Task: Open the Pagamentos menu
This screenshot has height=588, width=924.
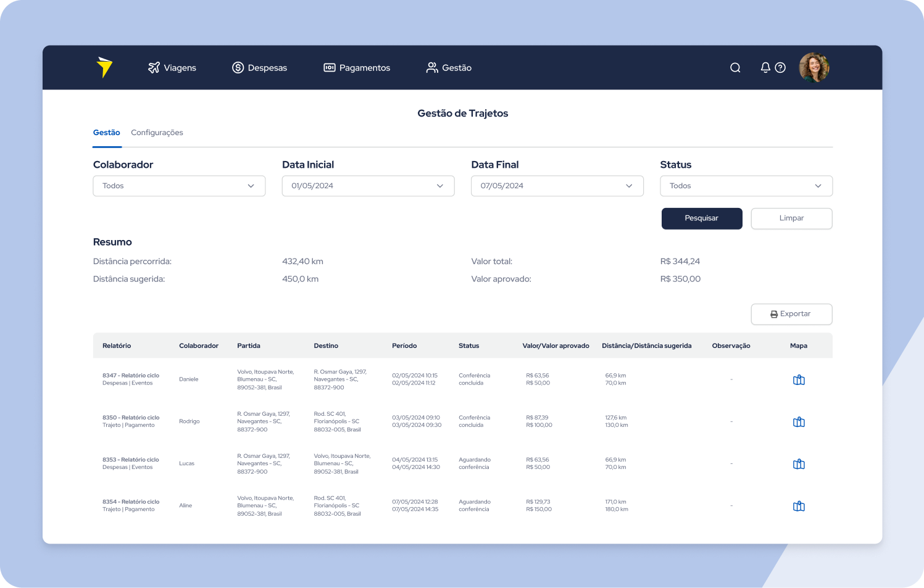Action: [357, 68]
